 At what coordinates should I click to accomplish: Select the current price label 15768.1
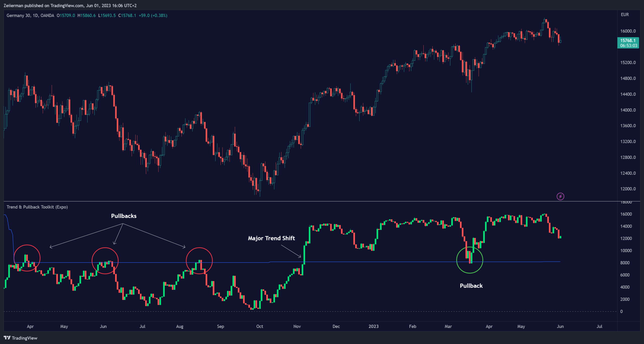(628, 40)
